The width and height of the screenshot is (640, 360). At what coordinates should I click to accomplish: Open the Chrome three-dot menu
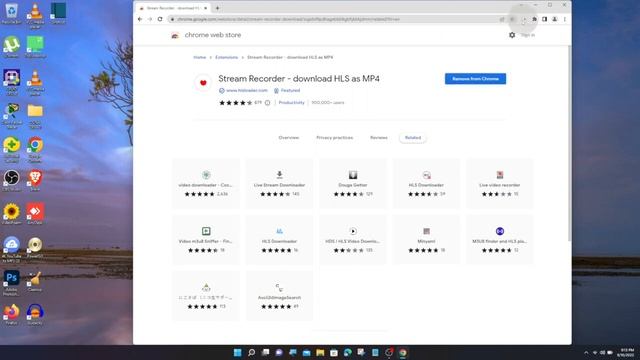pos(564,19)
